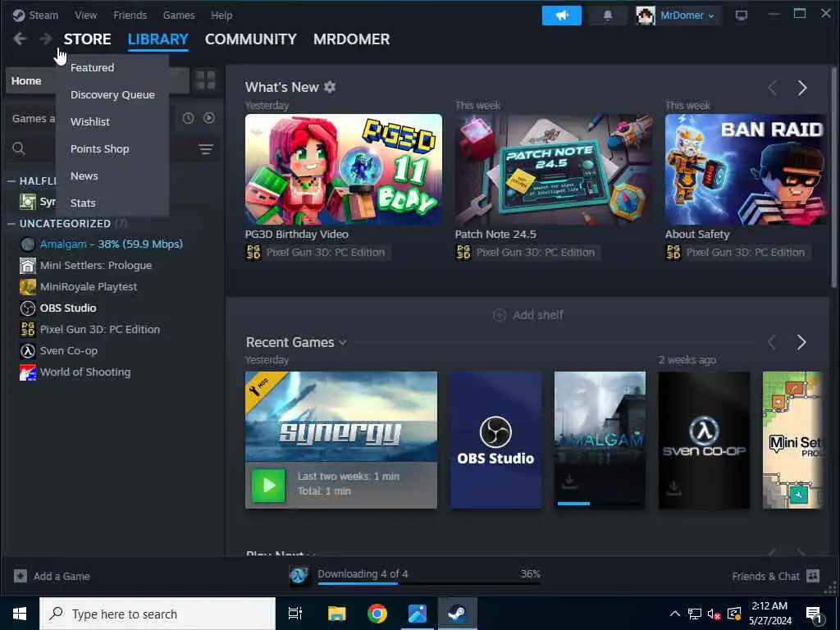
Task: Open the Help menu
Action: (x=221, y=15)
